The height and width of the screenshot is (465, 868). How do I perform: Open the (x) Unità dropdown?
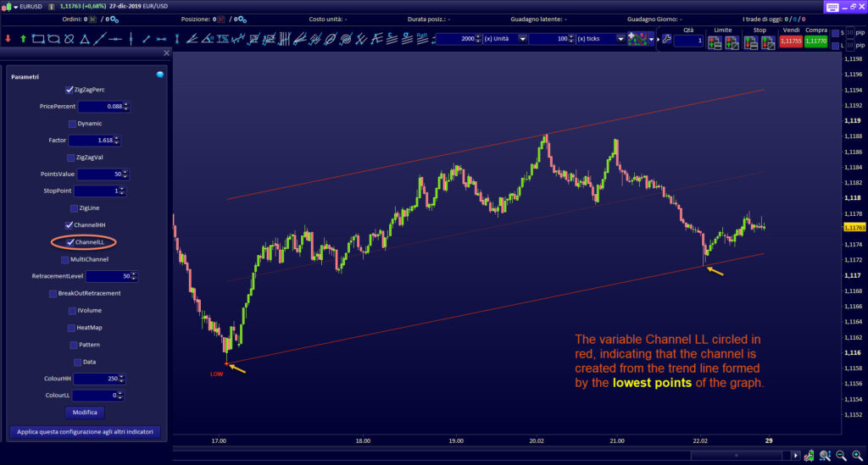tap(522, 39)
